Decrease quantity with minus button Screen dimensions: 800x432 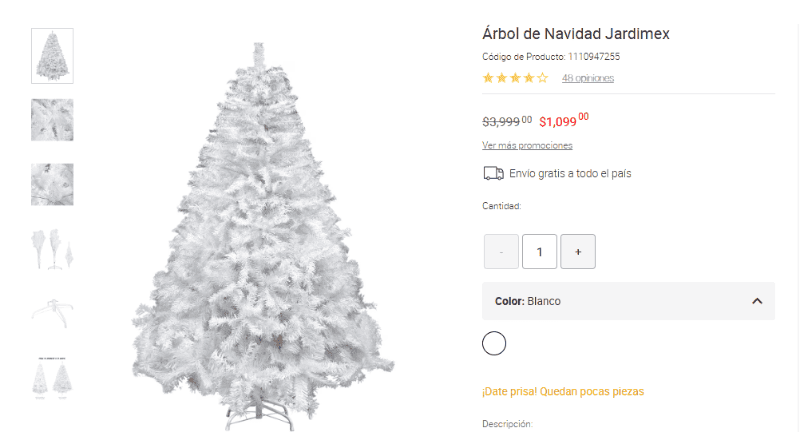tap(502, 251)
